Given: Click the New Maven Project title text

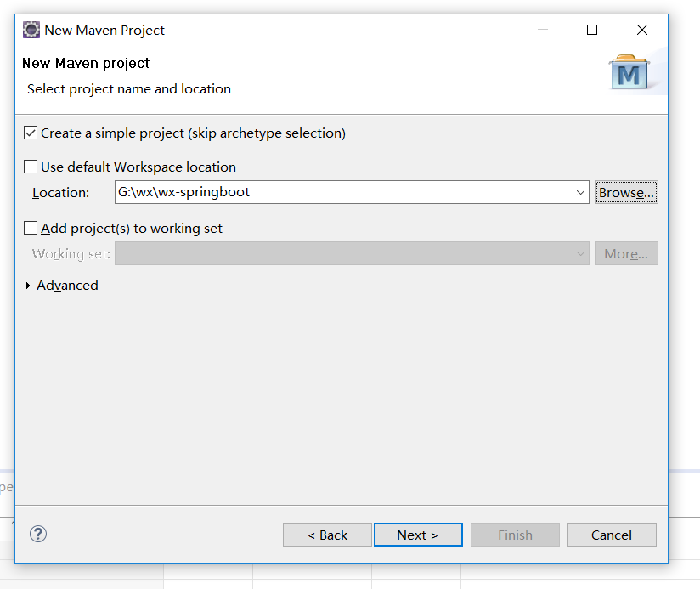Looking at the screenshot, I should click(x=104, y=30).
